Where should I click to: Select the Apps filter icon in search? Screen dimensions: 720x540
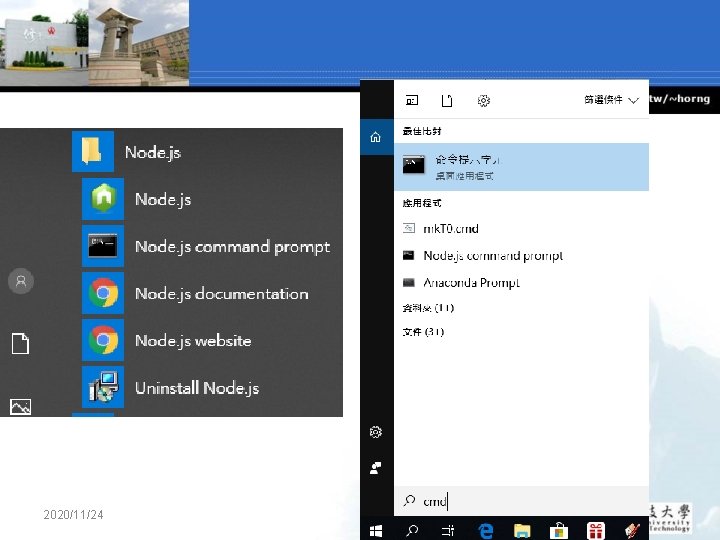coord(412,100)
